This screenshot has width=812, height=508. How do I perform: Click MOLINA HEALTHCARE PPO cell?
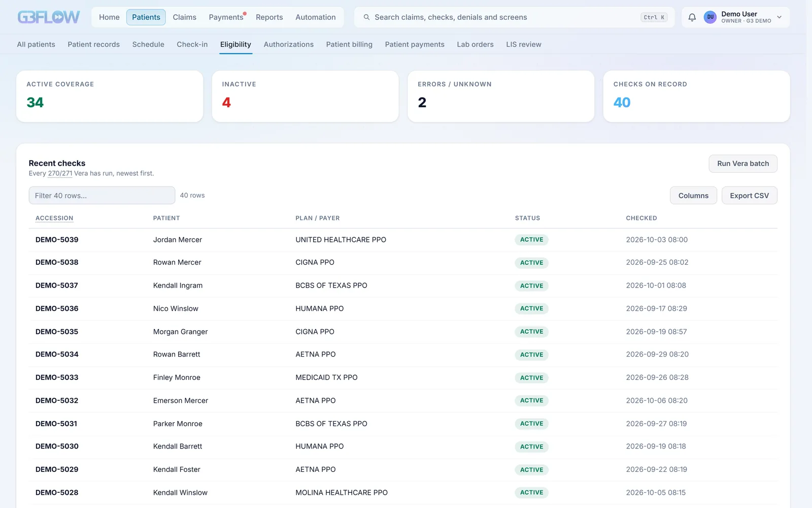342,492
